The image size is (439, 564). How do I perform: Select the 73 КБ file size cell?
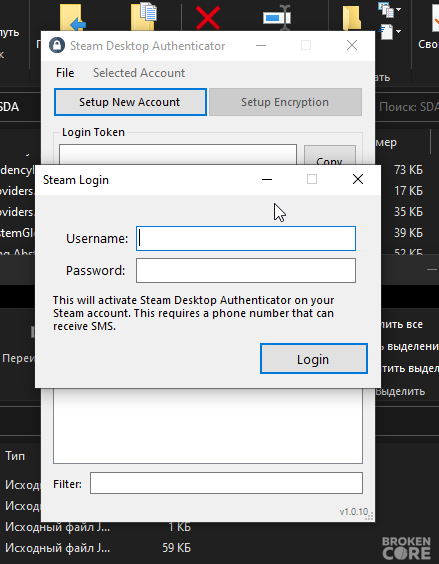408,169
